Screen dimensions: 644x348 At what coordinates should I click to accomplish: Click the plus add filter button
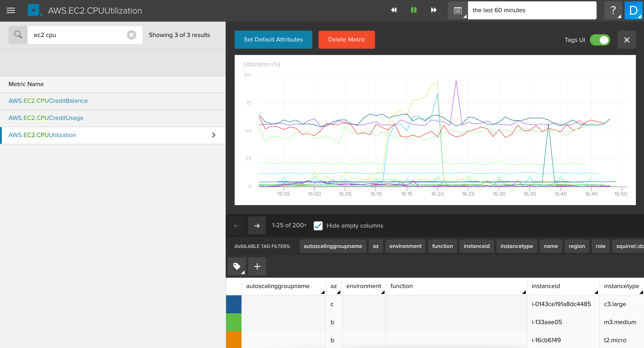(257, 266)
